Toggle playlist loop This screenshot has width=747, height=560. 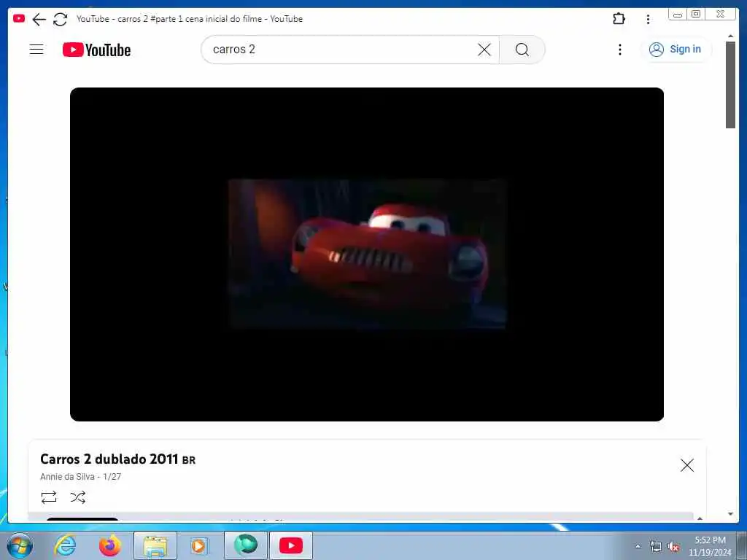pos(49,497)
